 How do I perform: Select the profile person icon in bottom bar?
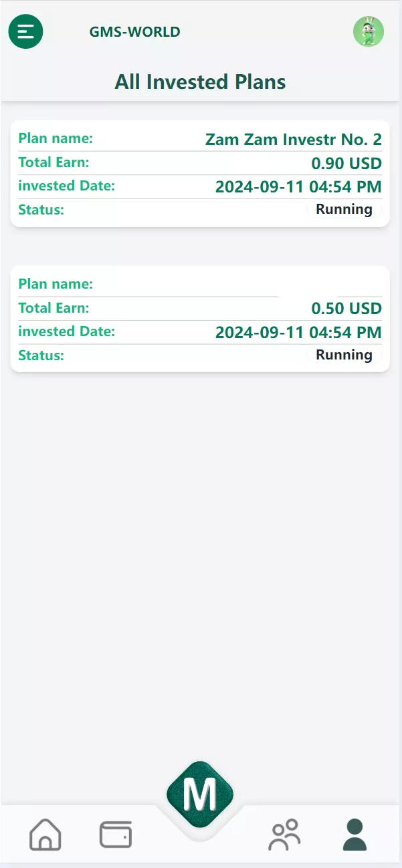(x=355, y=835)
